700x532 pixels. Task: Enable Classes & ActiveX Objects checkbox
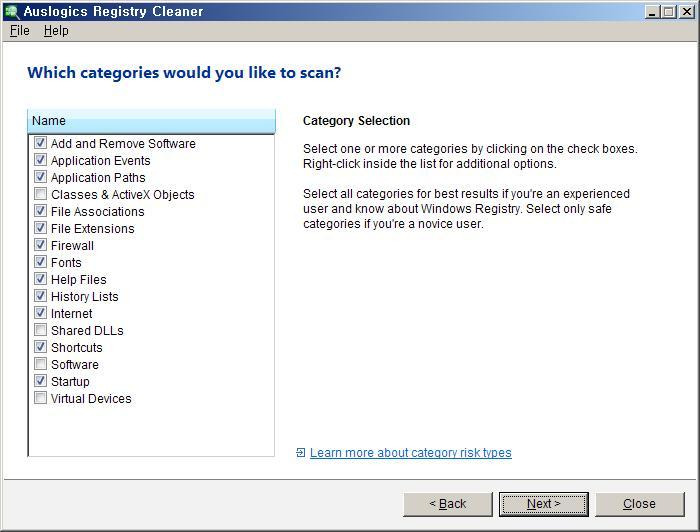click(x=40, y=194)
